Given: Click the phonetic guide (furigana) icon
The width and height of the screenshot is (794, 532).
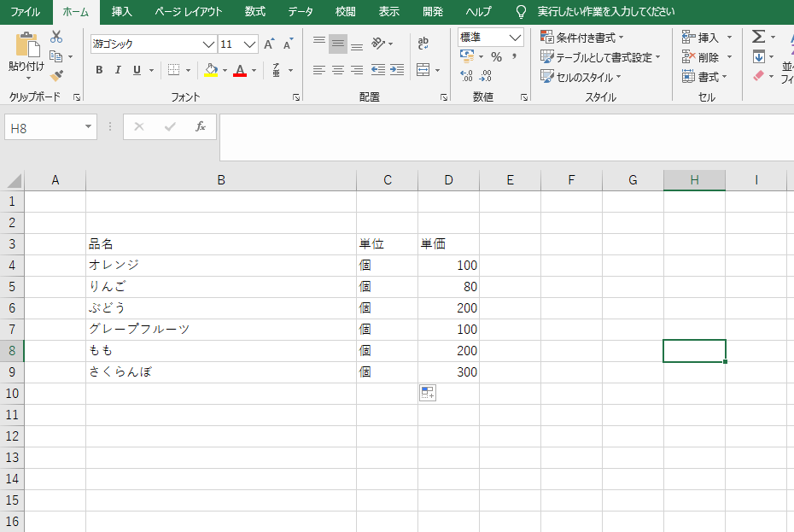Looking at the screenshot, I should pyautogui.click(x=277, y=70).
